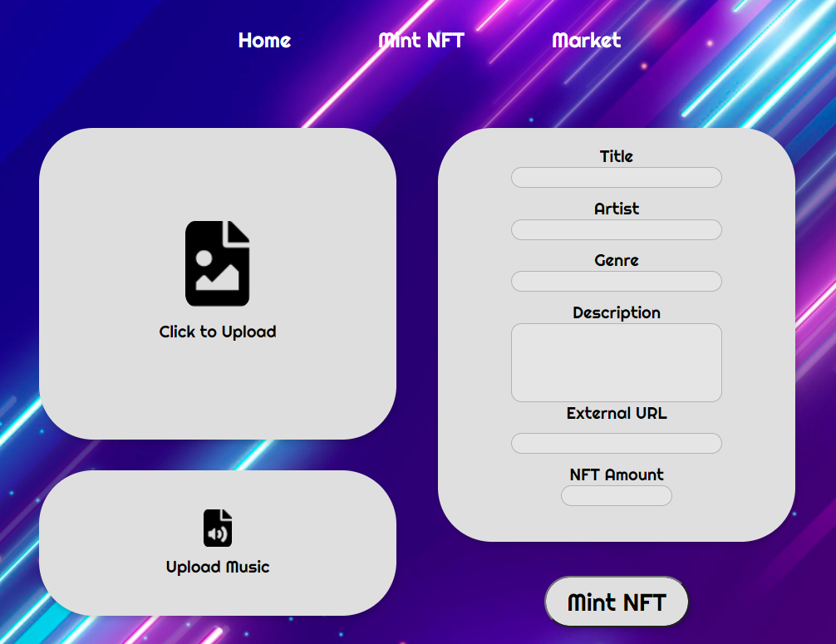Focus the Artist input field
This screenshot has height=644, width=836.
(x=617, y=230)
